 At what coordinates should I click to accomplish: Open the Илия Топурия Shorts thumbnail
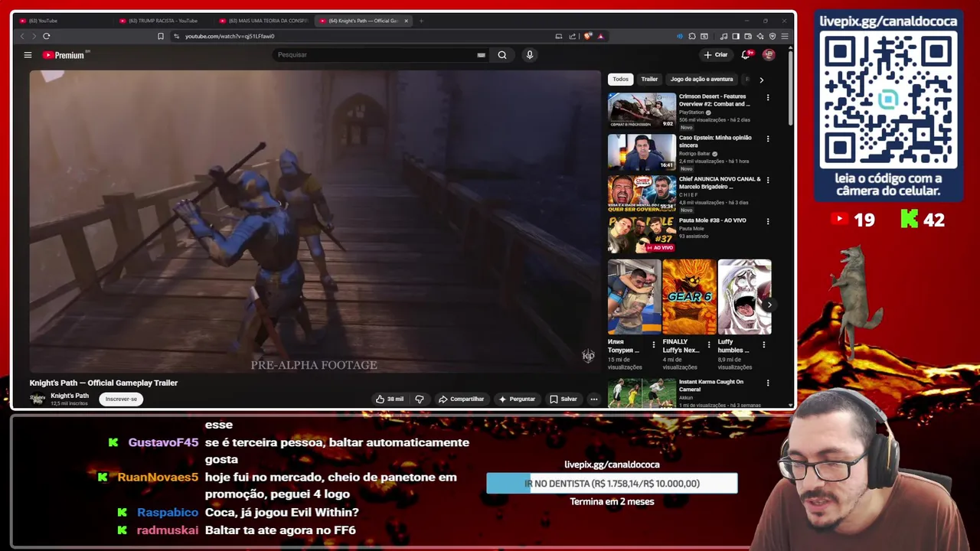[x=634, y=297]
